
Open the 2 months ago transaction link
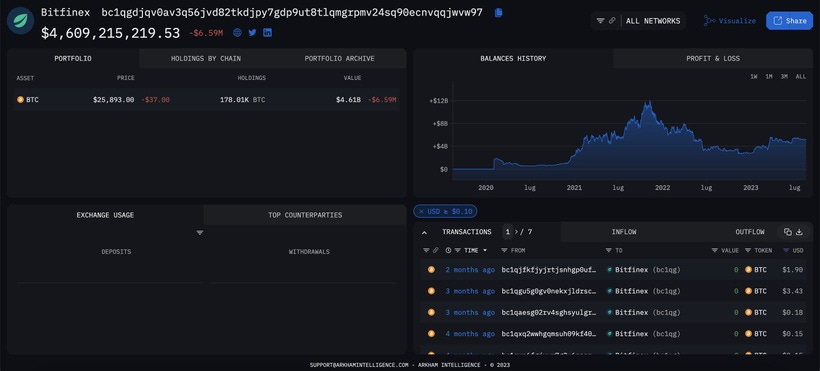pyautogui.click(x=470, y=269)
